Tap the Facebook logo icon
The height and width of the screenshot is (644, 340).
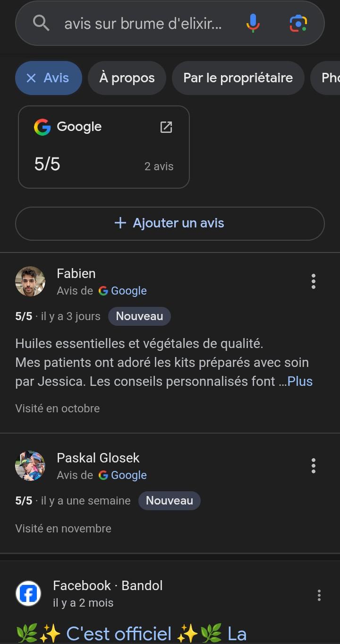28,594
